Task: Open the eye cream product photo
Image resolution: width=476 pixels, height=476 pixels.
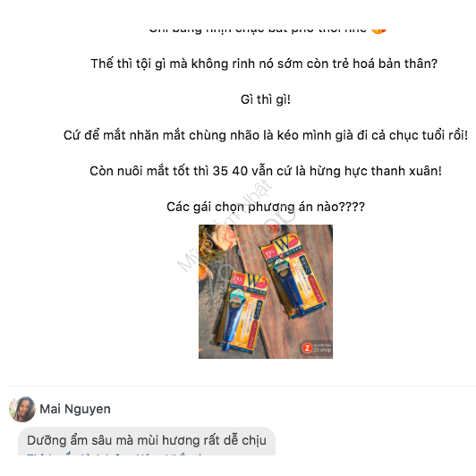Action: click(x=266, y=292)
